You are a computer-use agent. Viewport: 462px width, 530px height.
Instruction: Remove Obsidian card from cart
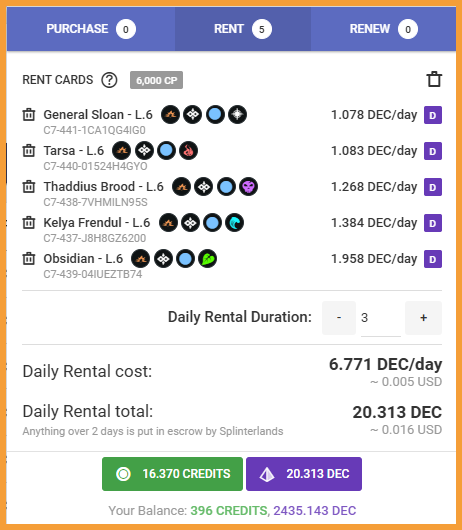pyautogui.click(x=29, y=259)
